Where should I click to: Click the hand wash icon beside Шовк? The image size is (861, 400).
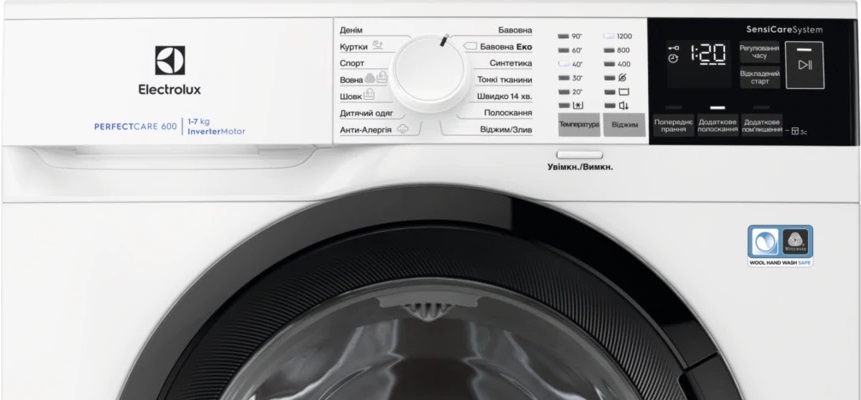[369, 94]
